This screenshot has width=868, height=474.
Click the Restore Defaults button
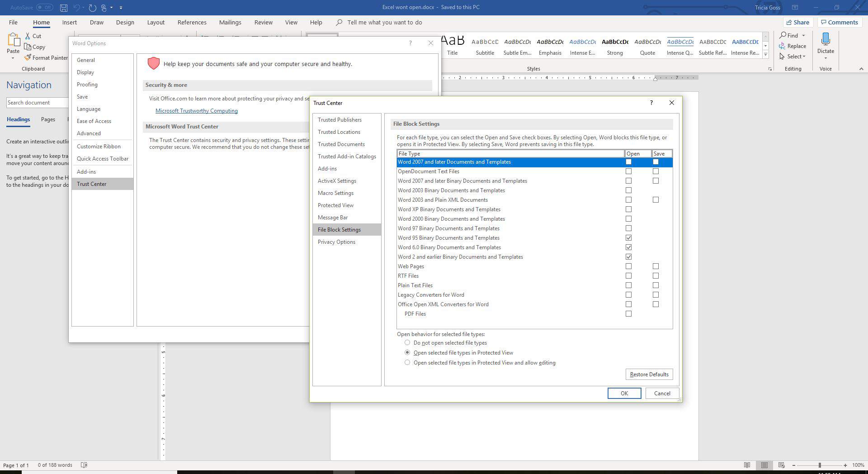point(649,374)
